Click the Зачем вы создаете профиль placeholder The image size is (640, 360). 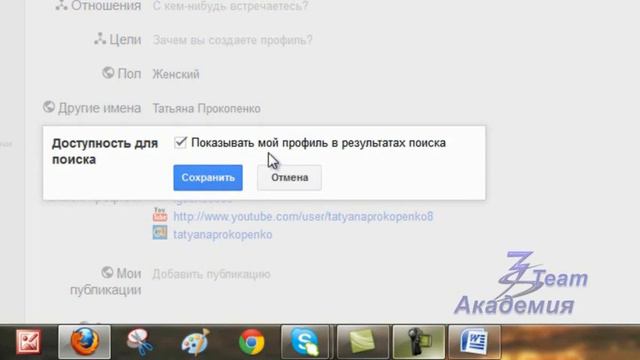[233, 40]
